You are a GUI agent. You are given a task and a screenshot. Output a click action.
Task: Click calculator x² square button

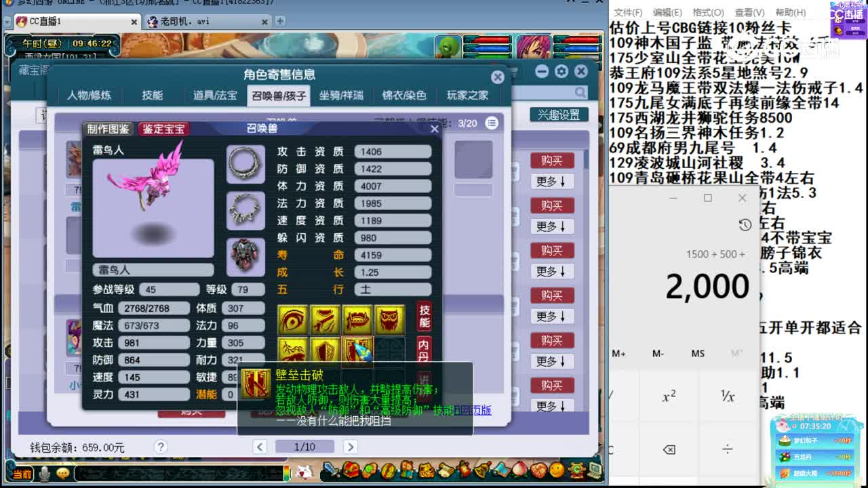(x=669, y=396)
